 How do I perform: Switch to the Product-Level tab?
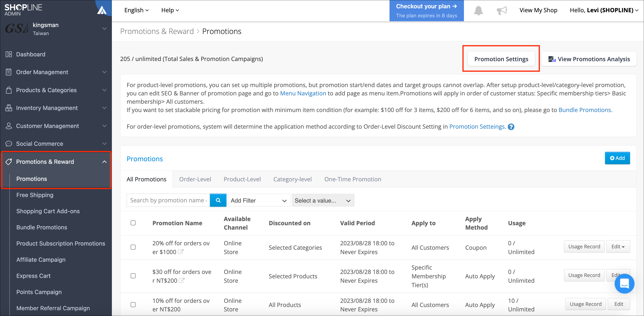[x=242, y=179]
